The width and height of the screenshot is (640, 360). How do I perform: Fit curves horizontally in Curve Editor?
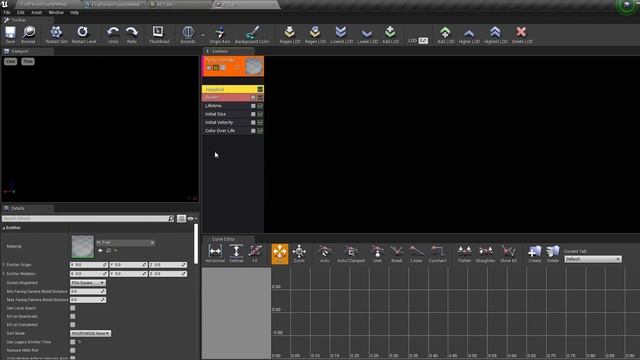(215, 253)
